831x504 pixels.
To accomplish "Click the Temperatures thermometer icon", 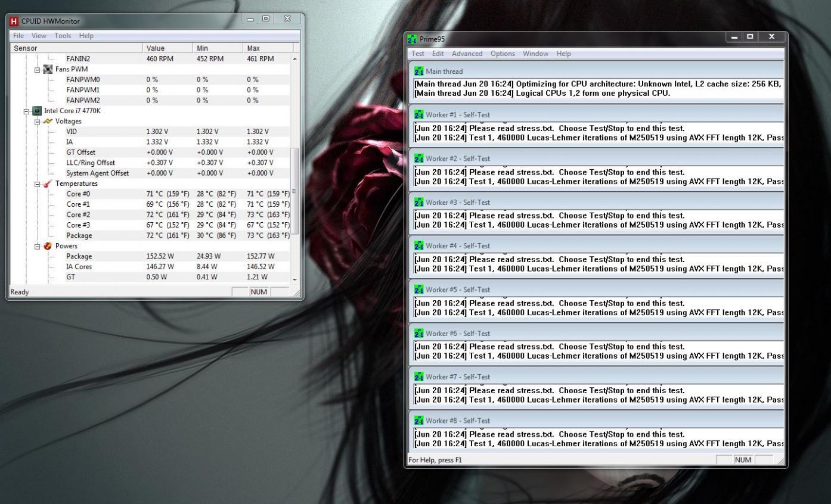I will 48,183.
